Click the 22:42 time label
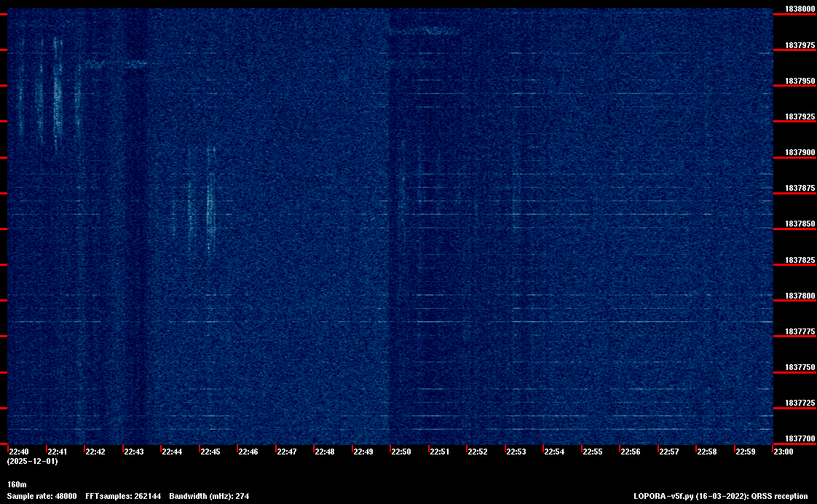 tap(95, 452)
